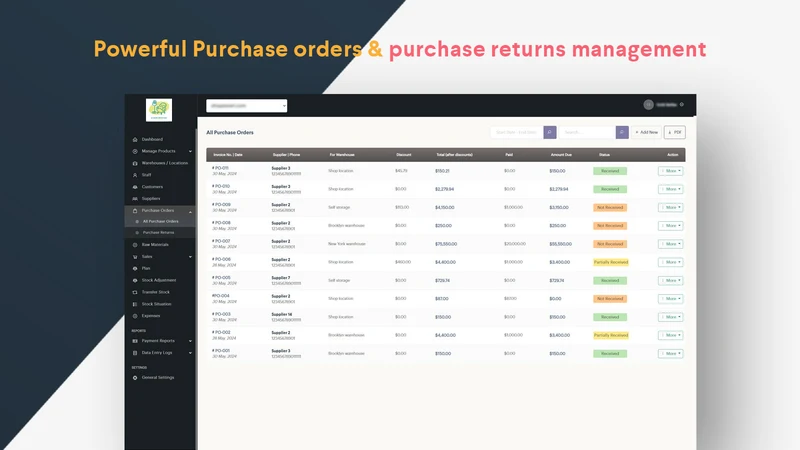Image resolution: width=800 pixels, height=450 pixels.
Task: Click the Status column header
Action: pos(605,155)
